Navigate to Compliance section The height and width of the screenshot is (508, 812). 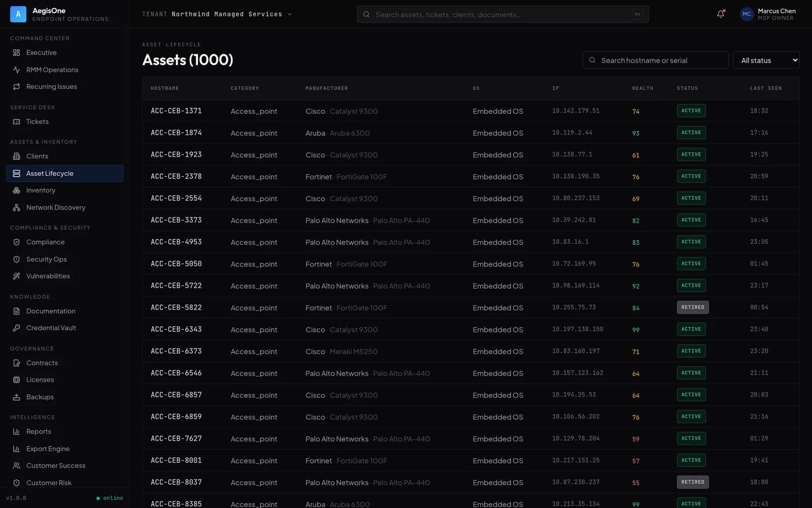64,242
